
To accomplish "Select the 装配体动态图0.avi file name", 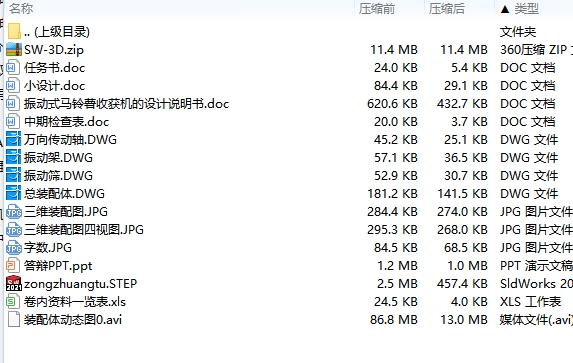I will pos(73,319).
